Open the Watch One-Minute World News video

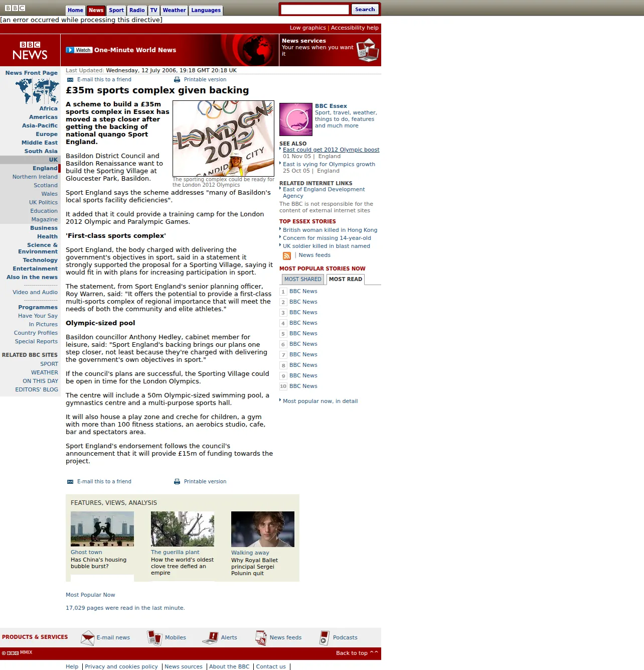(121, 50)
